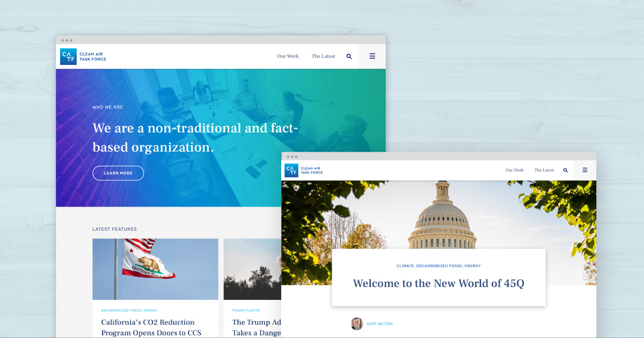This screenshot has width=644, height=338.
Task: Click the KURT WALTZER author name link
Action: click(x=381, y=324)
